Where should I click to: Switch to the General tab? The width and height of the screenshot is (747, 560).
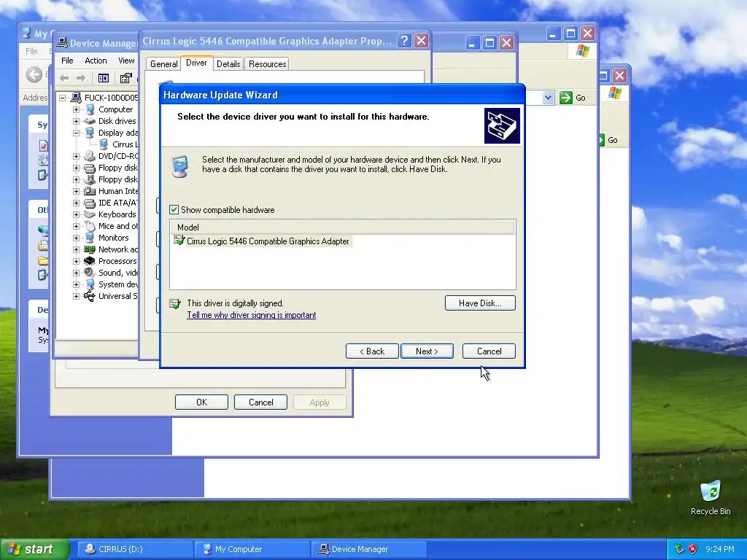point(163,64)
